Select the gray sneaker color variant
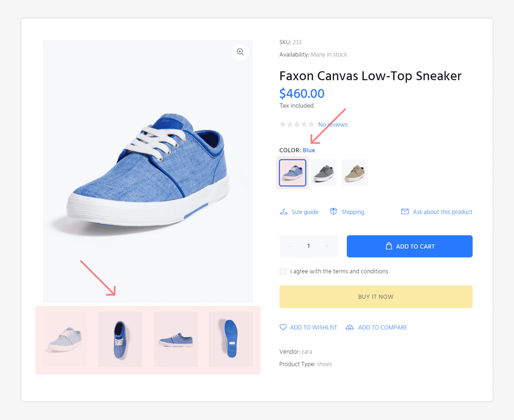Screen dimensions: 514x420 tap(323, 172)
